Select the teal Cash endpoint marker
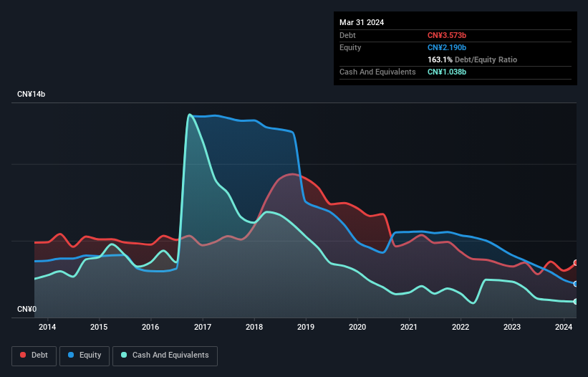Image resolution: width=588 pixels, height=377 pixels. click(576, 302)
